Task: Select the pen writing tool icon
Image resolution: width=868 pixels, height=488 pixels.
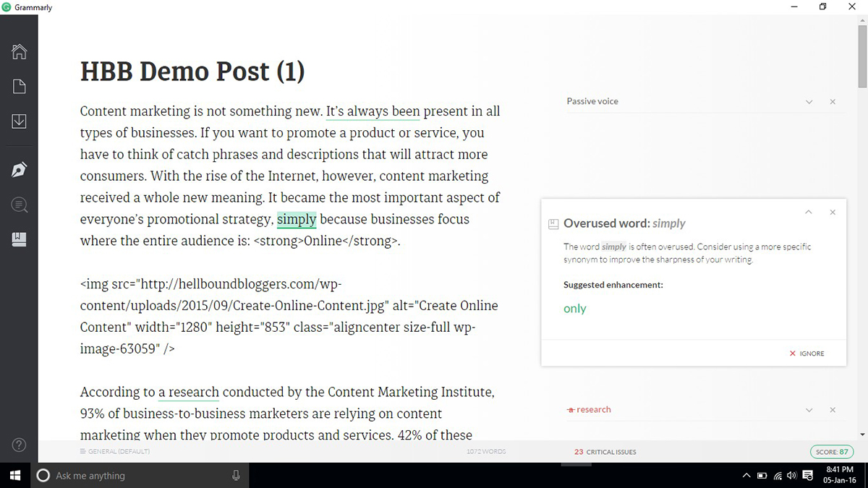Action: tap(19, 170)
